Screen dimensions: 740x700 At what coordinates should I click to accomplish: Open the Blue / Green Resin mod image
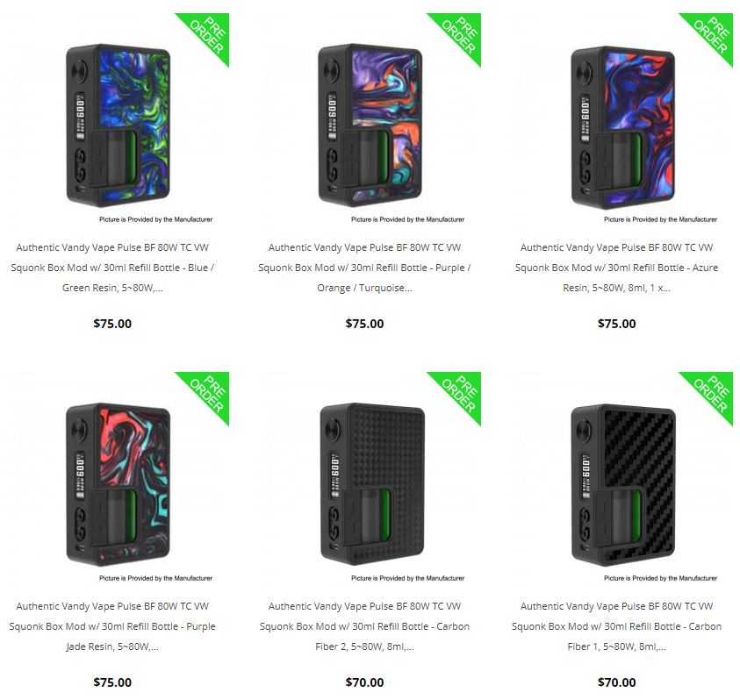pyautogui.click(x=118, y=125)
